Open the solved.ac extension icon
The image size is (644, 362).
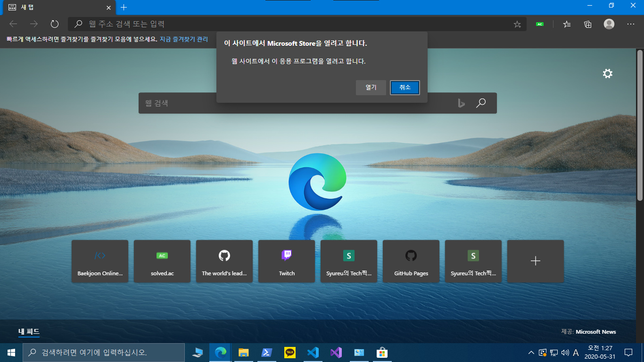540,24
